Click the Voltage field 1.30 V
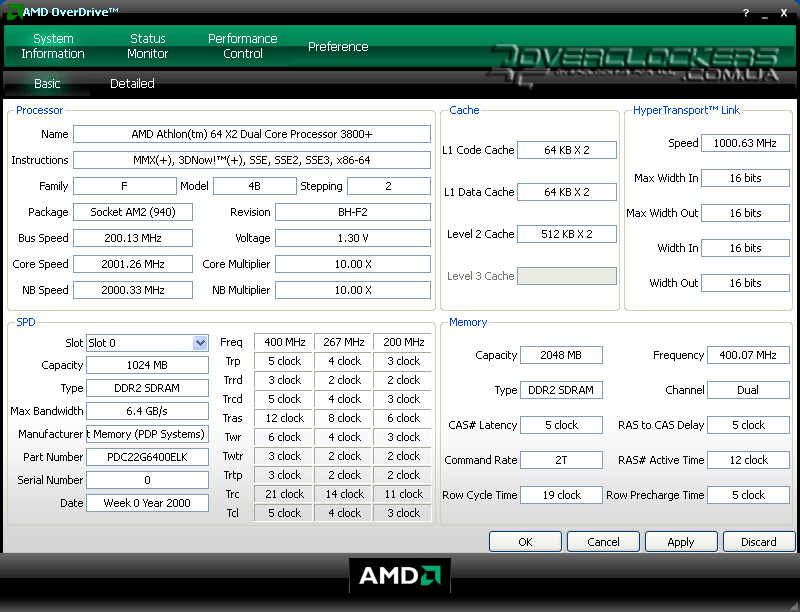Viewport: 800px width, 612px height. point(353,238)
